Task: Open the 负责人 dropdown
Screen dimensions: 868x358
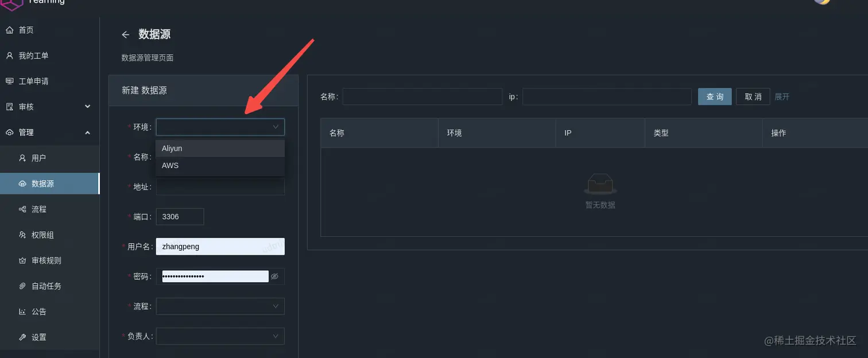Action: (x=220, y=336)
